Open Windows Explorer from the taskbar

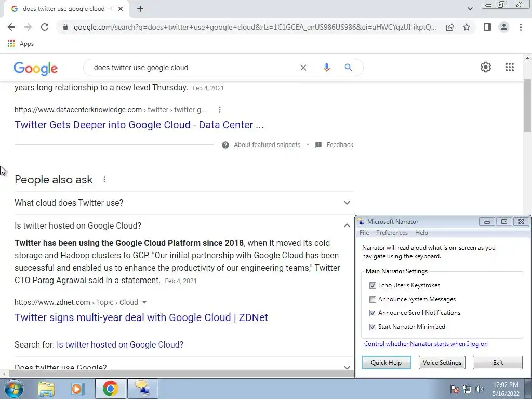(x=46, y=389)
